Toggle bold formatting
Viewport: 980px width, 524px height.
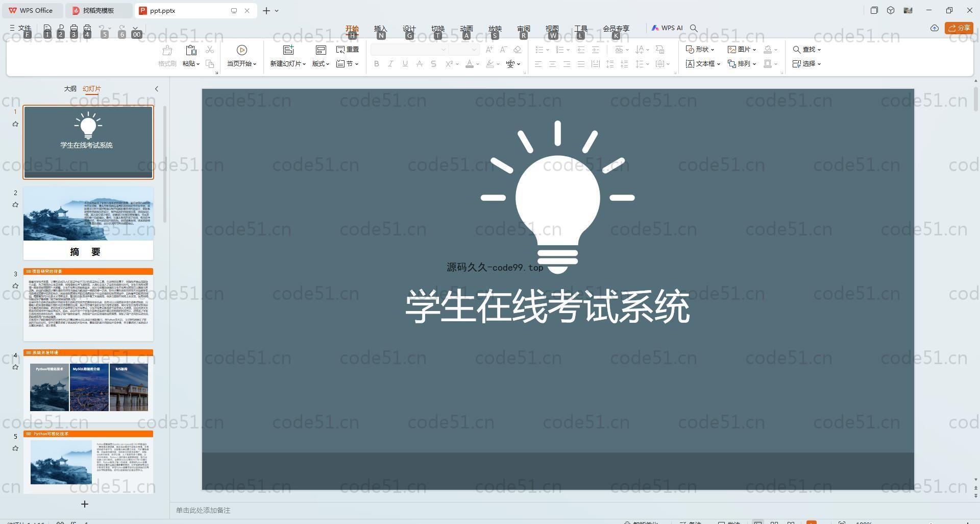pos(377,64)
